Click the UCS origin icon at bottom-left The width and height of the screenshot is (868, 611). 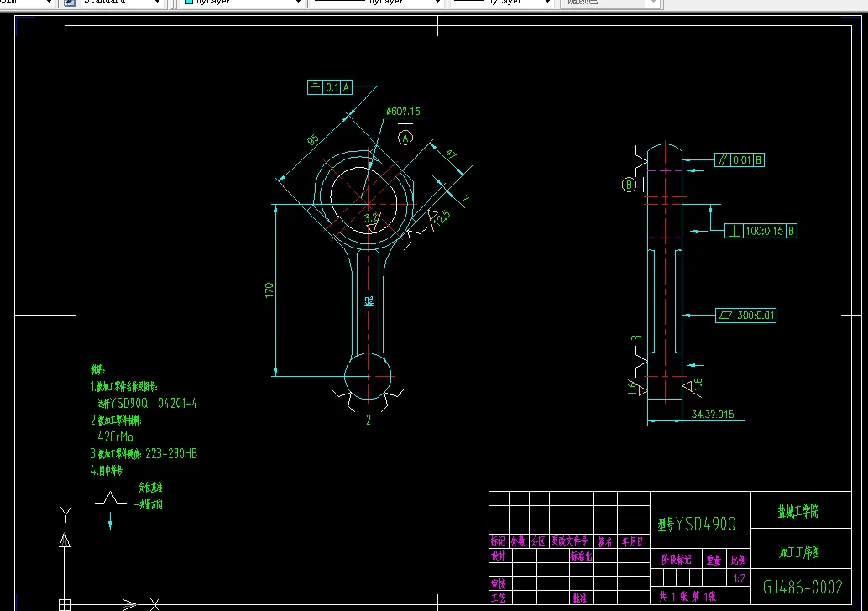pos(65,604)
